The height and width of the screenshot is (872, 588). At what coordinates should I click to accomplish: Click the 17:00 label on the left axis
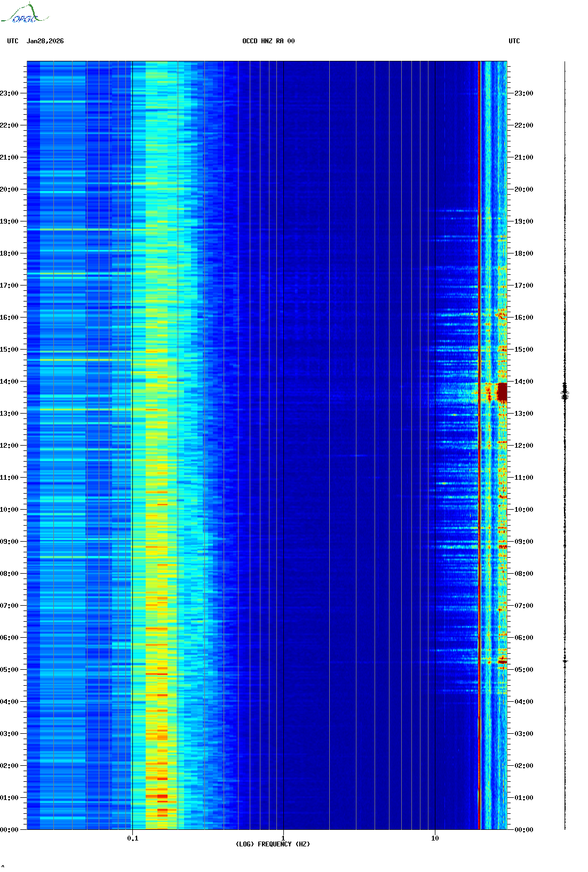(x=9, y=286)
